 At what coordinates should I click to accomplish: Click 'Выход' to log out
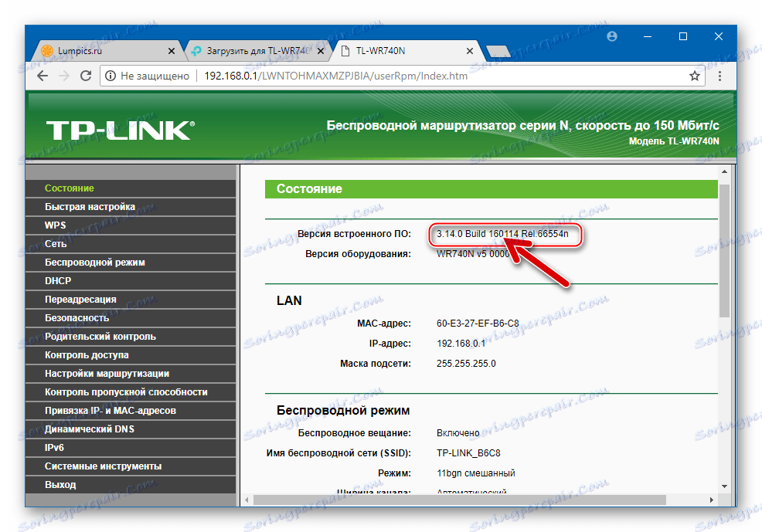(131, 484)
